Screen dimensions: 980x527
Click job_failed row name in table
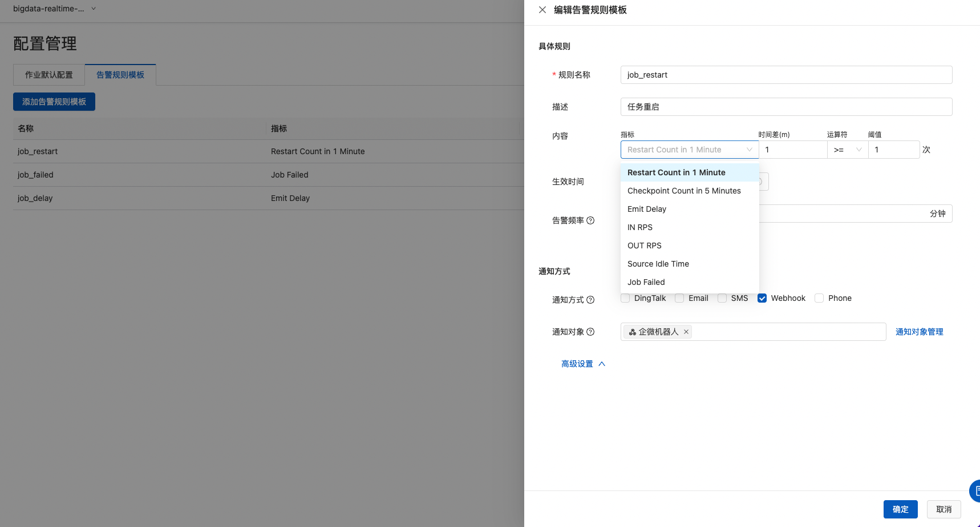35,175
